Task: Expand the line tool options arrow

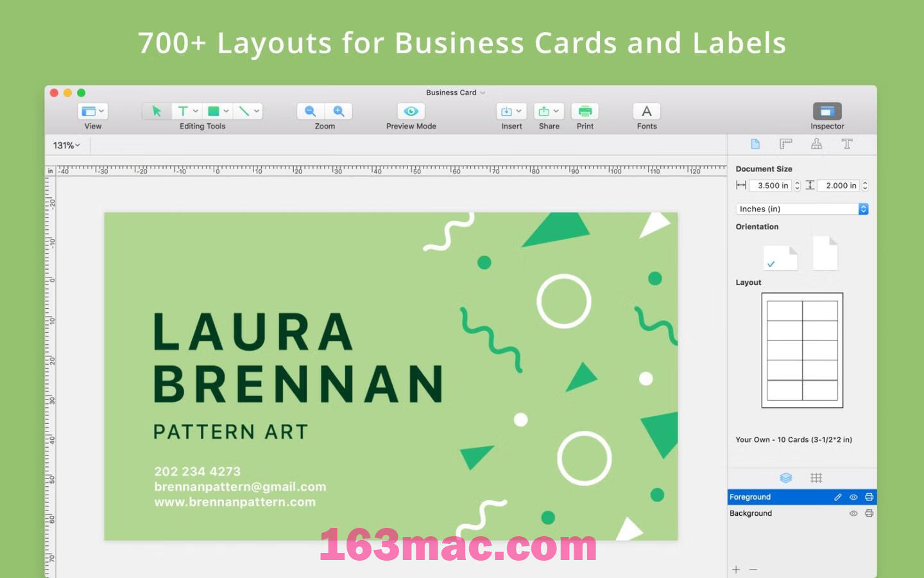Action: [257, 111]
